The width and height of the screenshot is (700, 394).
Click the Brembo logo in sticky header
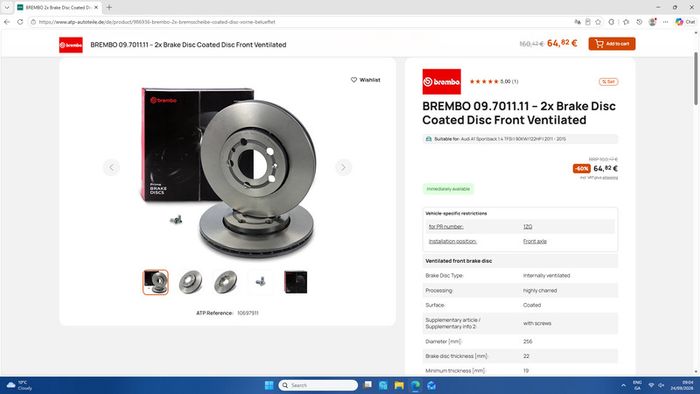(71, 45)
